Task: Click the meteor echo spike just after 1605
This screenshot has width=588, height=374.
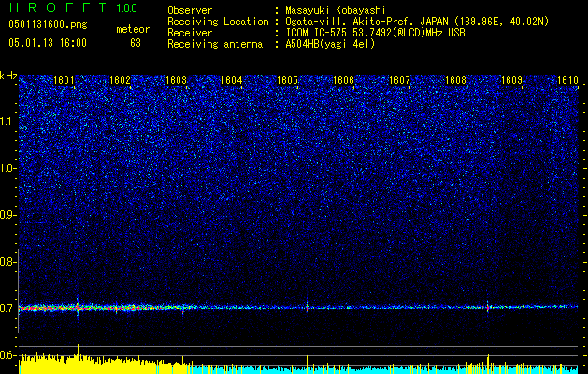Action: coord(308,307)
